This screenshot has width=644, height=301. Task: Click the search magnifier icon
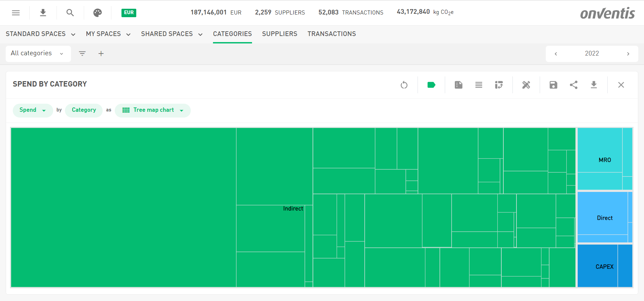[x=70, y=13]
